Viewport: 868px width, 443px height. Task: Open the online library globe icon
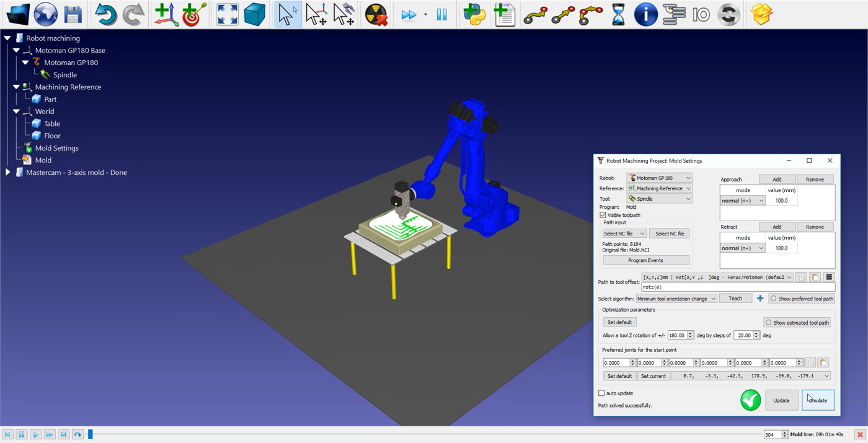[45, 14]
